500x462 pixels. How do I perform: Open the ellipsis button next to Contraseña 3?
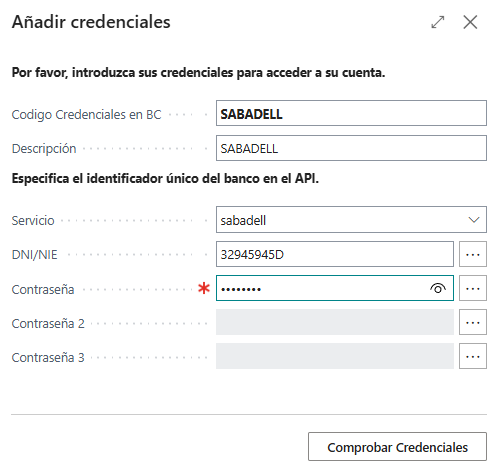pos(473,356)
